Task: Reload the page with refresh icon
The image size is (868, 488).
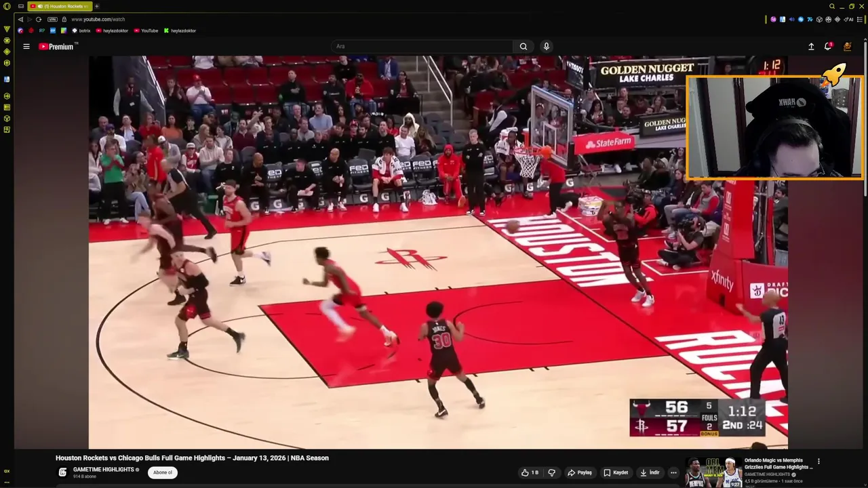Action: [x=39, y=19]
